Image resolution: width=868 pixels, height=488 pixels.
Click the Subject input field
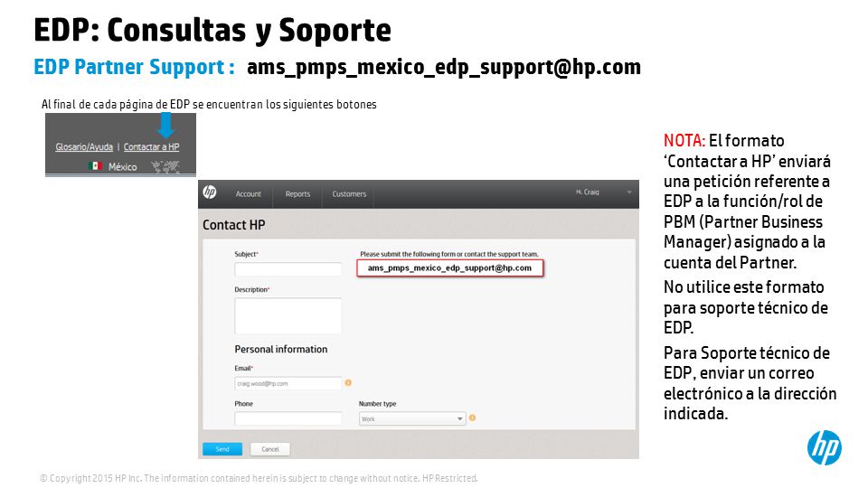point(288,269)
